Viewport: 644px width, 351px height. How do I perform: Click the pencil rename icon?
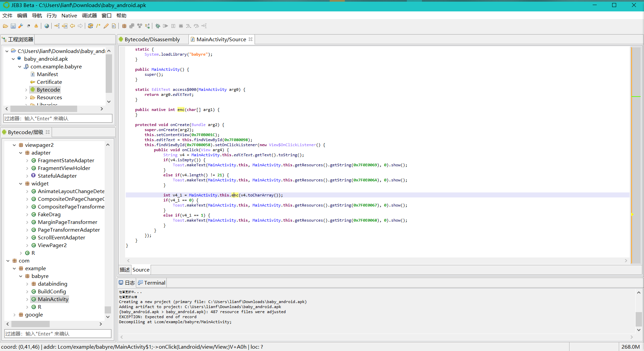(x=106, y=26)
